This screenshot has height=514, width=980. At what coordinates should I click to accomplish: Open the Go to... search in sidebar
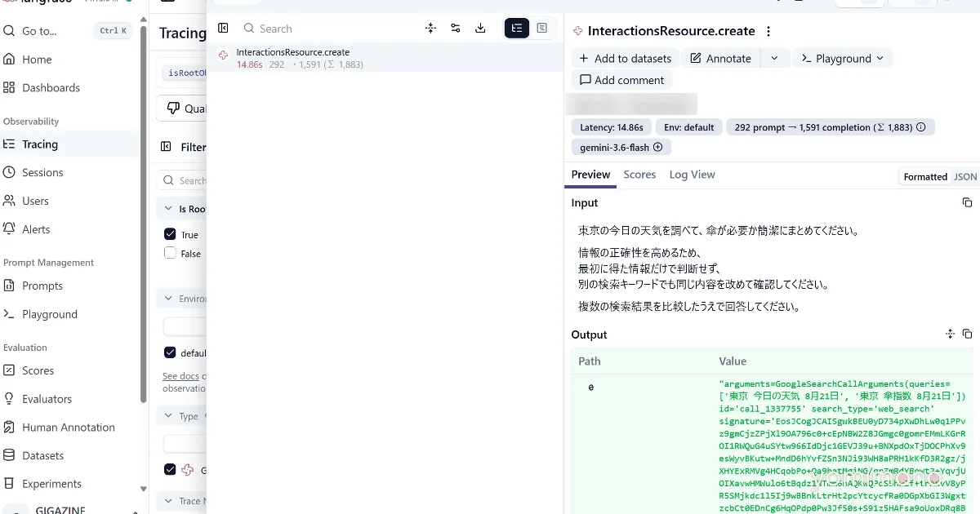click(67, 31)
